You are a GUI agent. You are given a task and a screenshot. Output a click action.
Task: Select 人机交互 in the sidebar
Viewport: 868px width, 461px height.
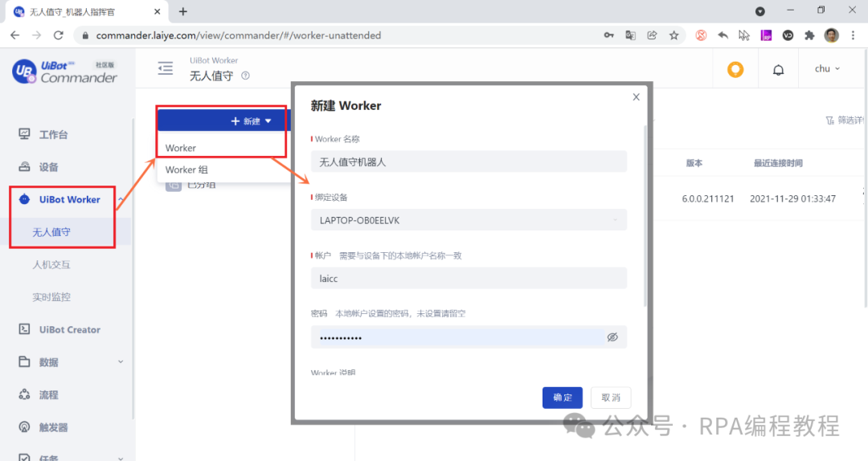(51, 264)
